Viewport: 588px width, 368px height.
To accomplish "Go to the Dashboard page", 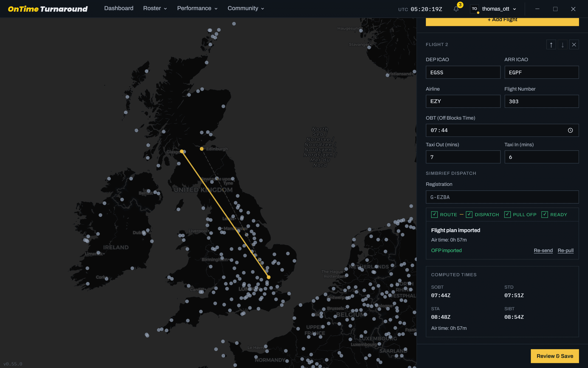I will [119, 8].
